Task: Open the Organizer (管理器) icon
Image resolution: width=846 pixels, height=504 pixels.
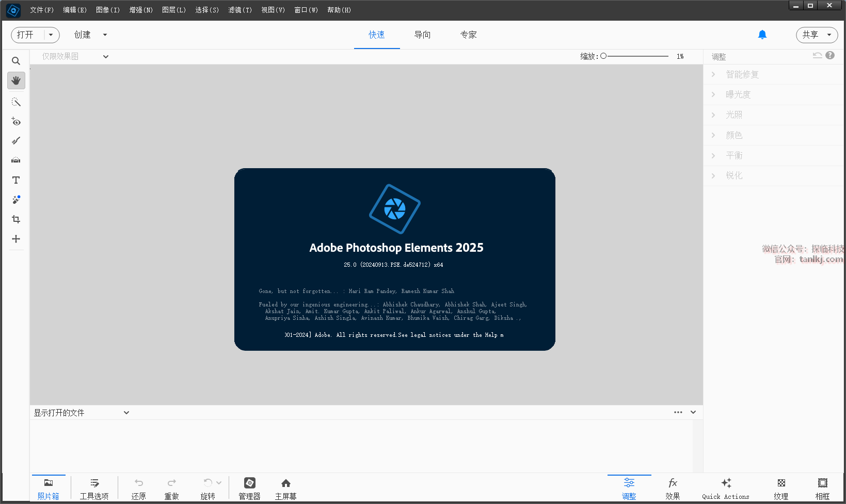Action: pos(249,488)
